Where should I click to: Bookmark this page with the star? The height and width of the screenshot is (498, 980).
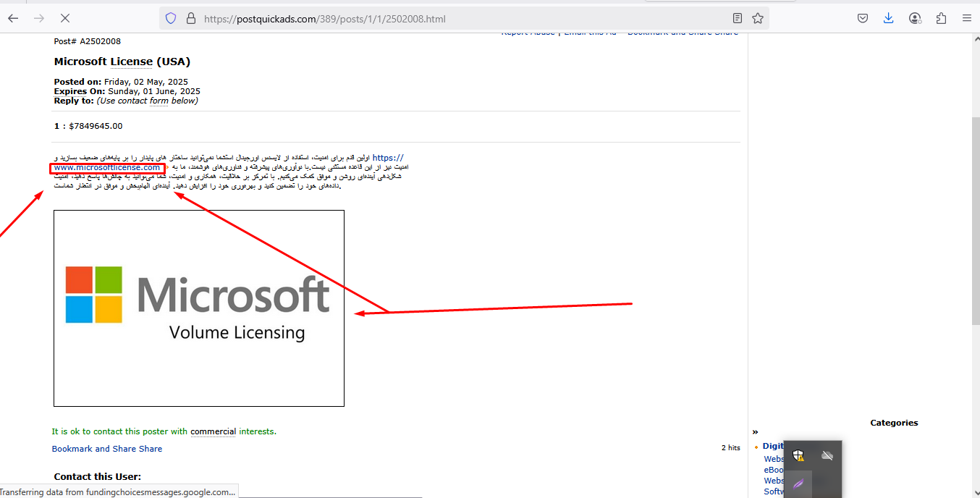tap(758, 18)
